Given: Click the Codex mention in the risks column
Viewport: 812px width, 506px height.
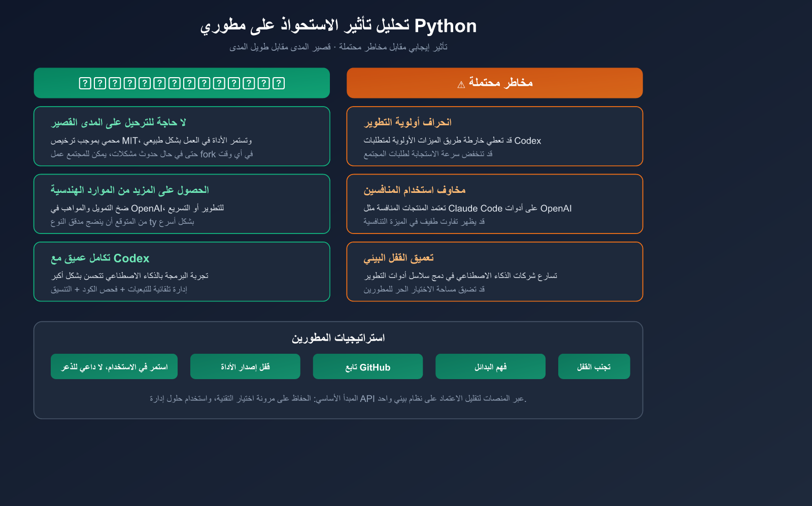Looking at the screenshot, I should tap(527, 141).
